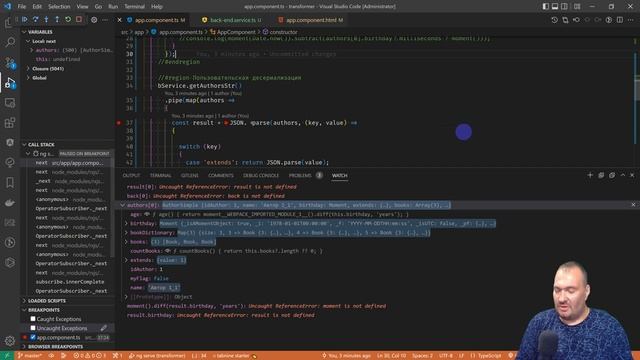Expand the authors variable
The height and width of the screenshot is (360, 640).
pos(31,50)
